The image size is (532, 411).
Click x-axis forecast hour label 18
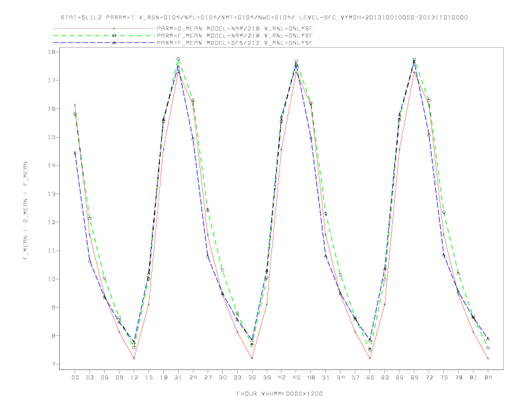coord(163,377)
